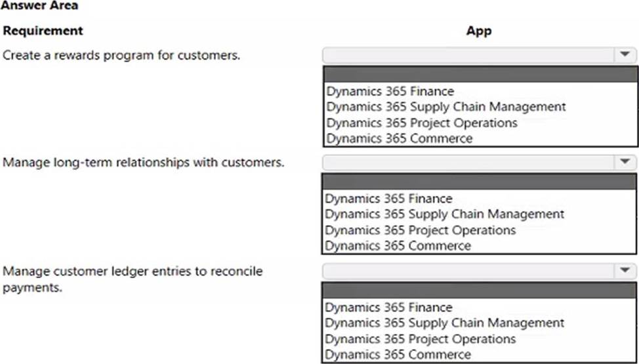Image resolution: width=639 pixels, height=364 pixels.
Task: Select Dynamics 365 Finance for ledger entries
Action: [388, 307]
